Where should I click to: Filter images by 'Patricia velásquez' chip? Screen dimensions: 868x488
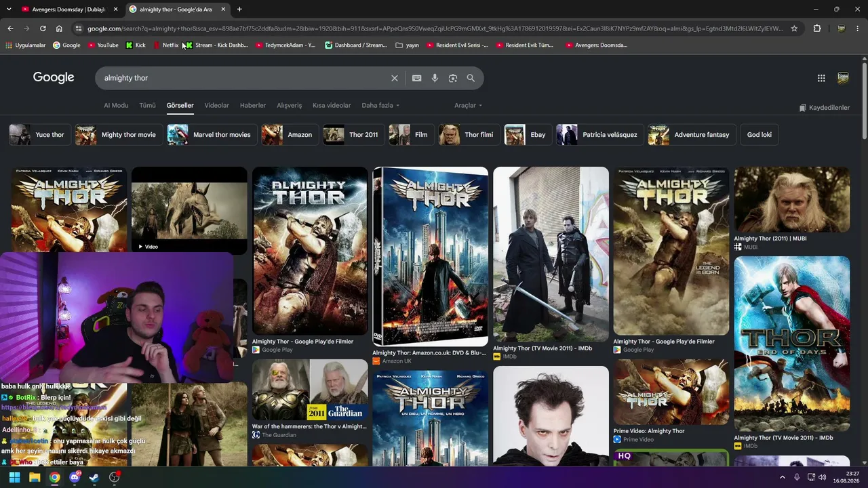coord(599,135)
